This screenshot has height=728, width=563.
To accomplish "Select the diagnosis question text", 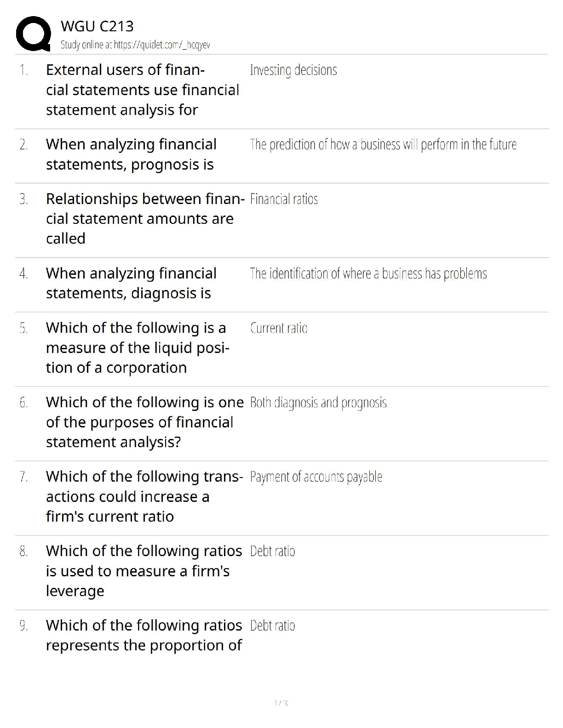I will point(131,283).
